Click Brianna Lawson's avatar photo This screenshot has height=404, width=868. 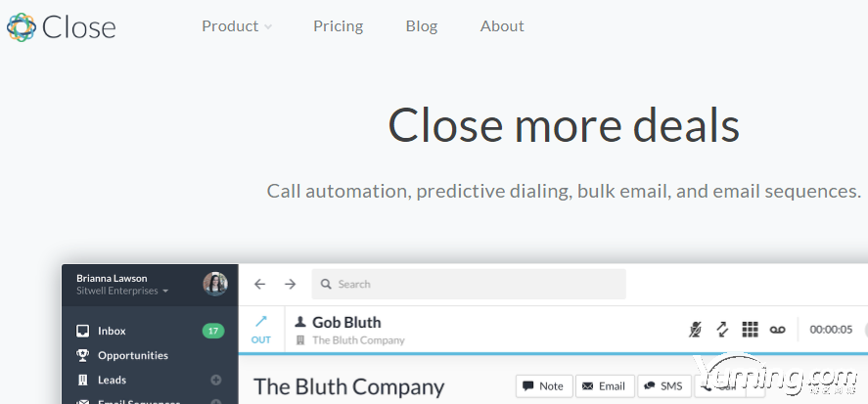tap(215, 284)
